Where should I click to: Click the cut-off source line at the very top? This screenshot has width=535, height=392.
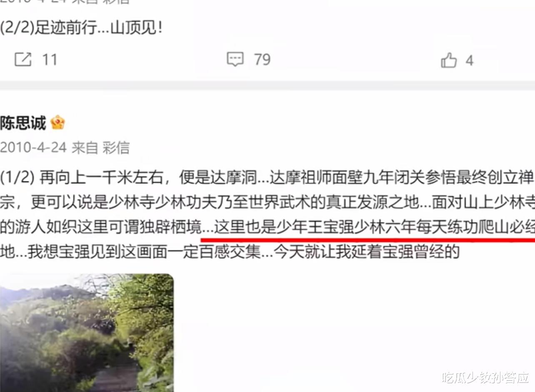pyautogui.click(x=65, y=2)
